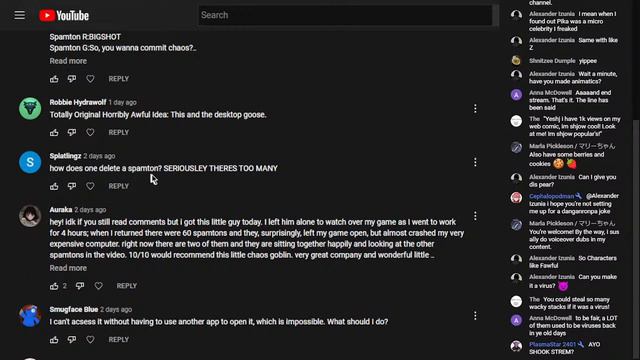Like Auraka's comment with 2 likes

(x=54, y=286)
